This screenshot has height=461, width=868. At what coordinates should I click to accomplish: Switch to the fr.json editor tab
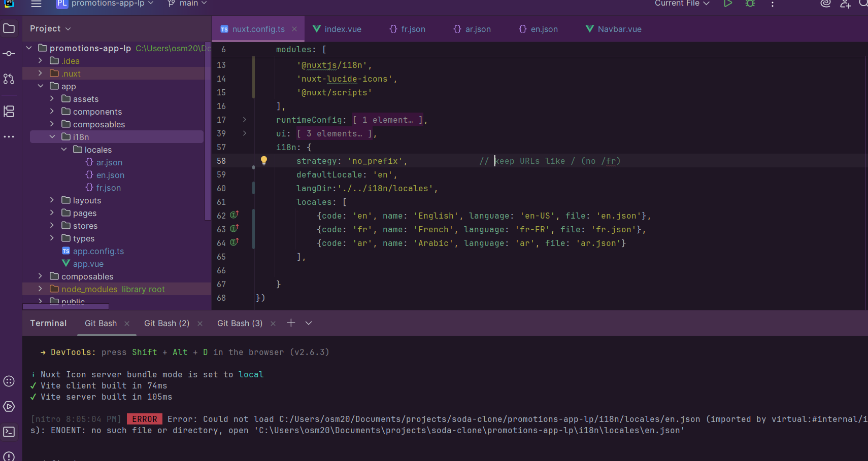click(408, 29)
